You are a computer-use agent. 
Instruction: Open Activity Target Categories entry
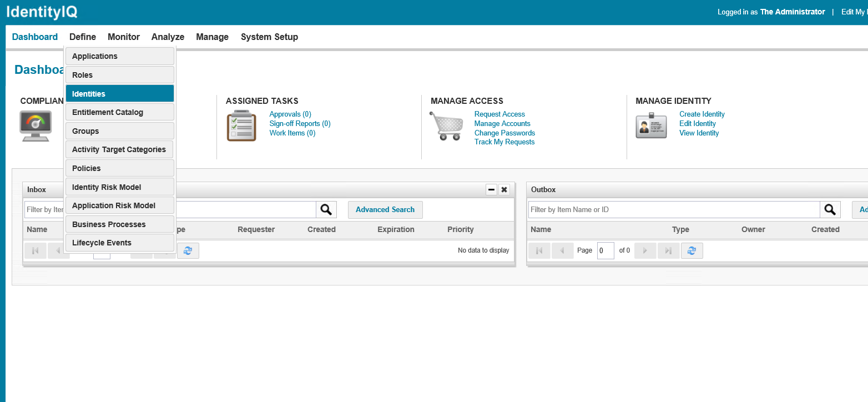coord(120,149)
